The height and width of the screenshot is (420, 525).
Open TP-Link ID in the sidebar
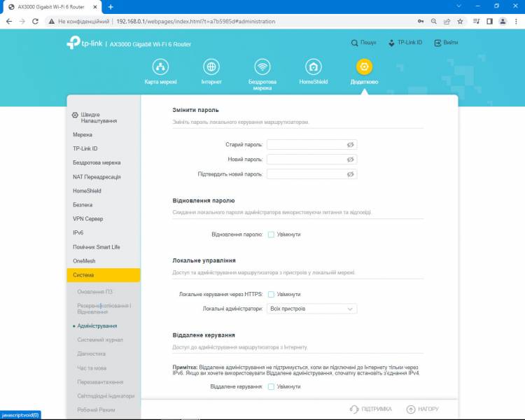coord(85,148)
